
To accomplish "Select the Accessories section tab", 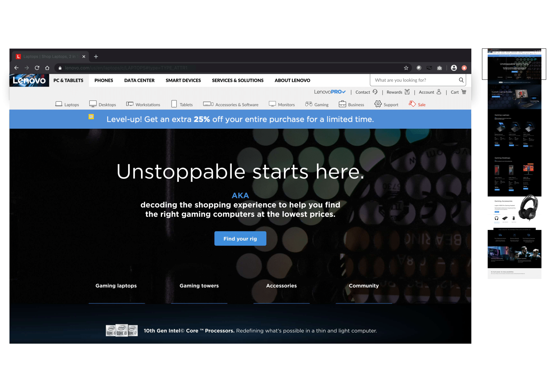I will click(x=281, y=286).
